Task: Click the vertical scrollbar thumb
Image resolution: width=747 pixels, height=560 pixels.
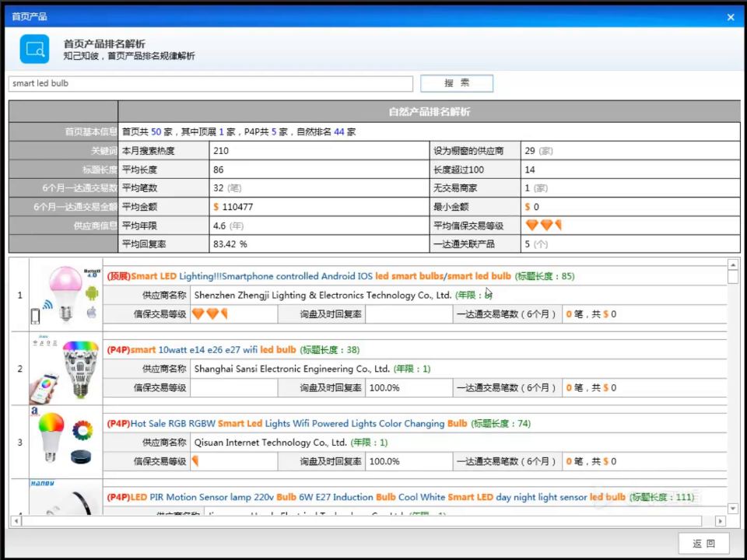Action: [x=733, y=277]
